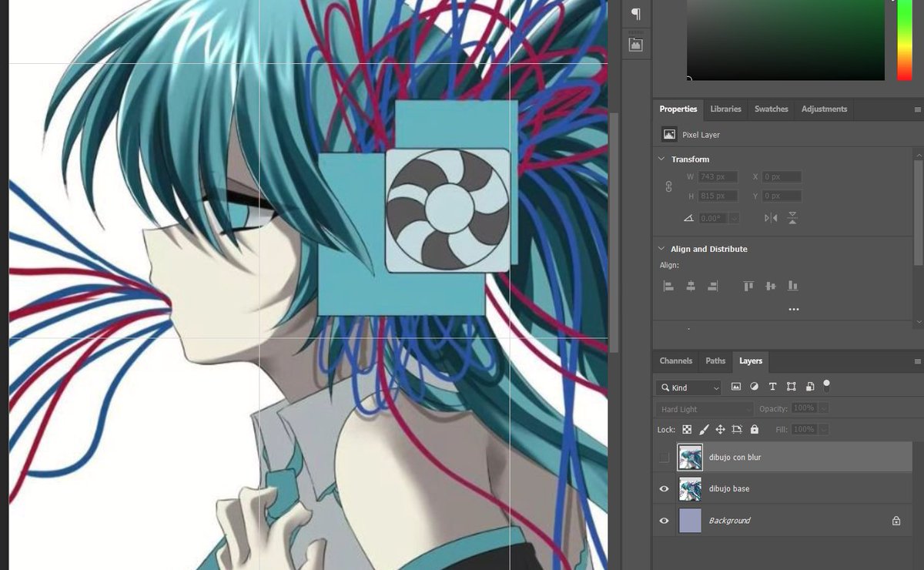The image size is (924, 570).
Task: Click the canvas vertical scrollbar
Action: pyautogui.click(x=614, y=231)
